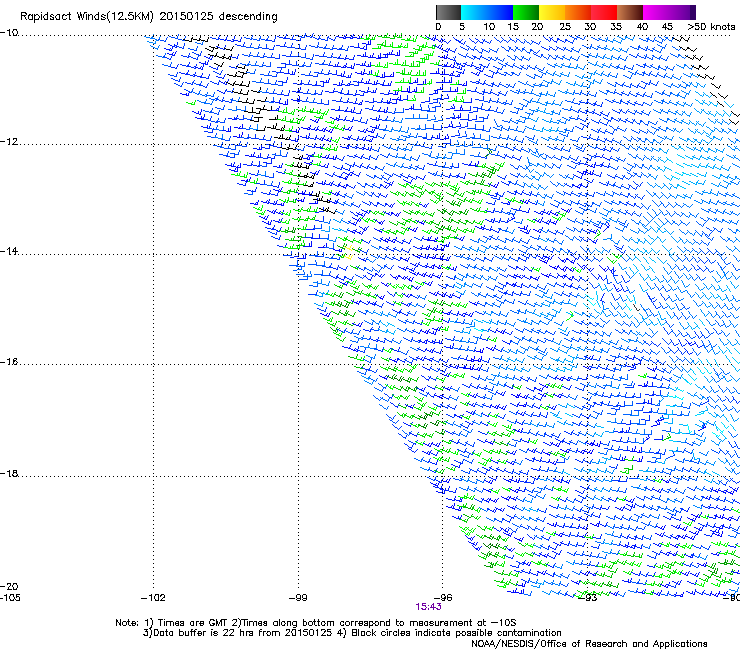Click the title 'Rapidscat Winds(12.5KM) 20150125 descending'
This screenshot has width=740, height=650.
pos(149,16)
